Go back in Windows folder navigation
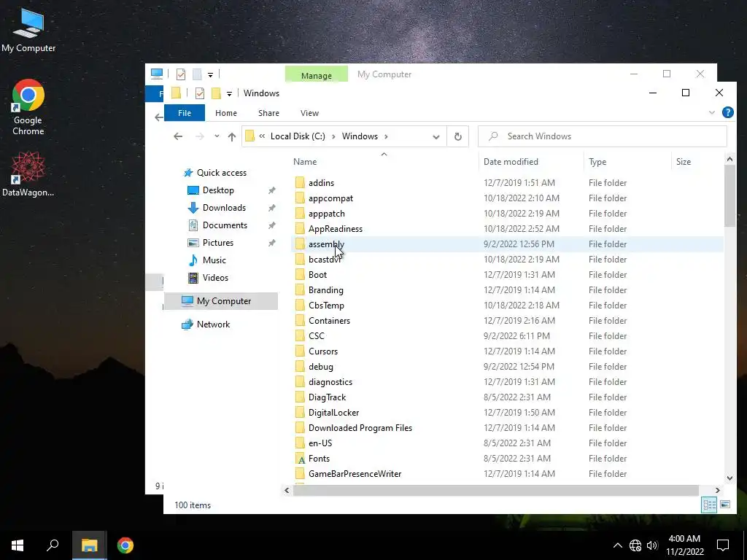The width and height of the screenshot is (747, 560). (x=178, y=136)
